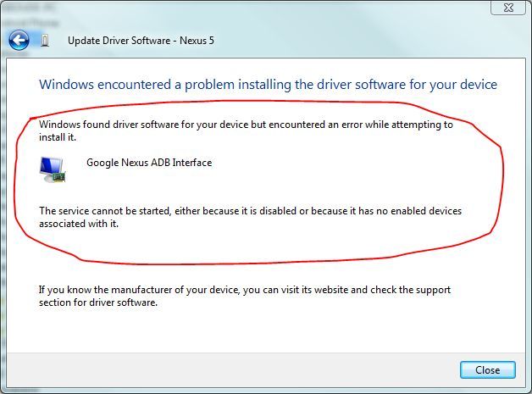Click the 'associated with it.' line of text
This screenshot has height=394, width=532.
(x=79, y=224)
